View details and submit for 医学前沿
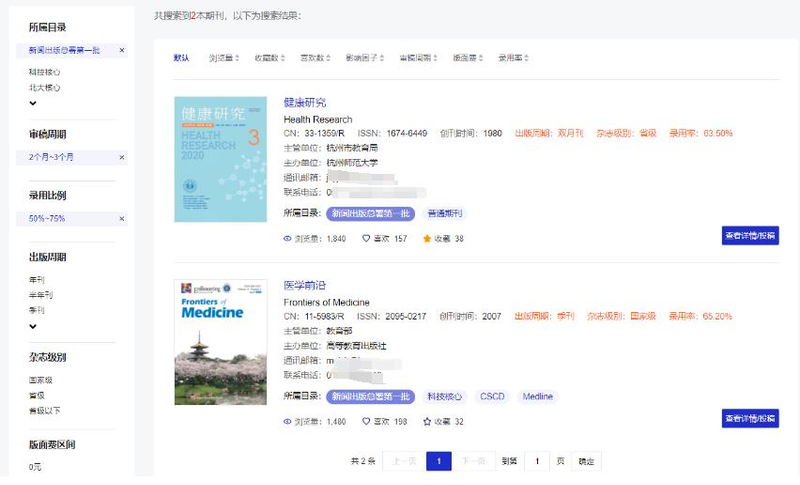The height and width of the screenshot is (485, 800). click(750, 418)
